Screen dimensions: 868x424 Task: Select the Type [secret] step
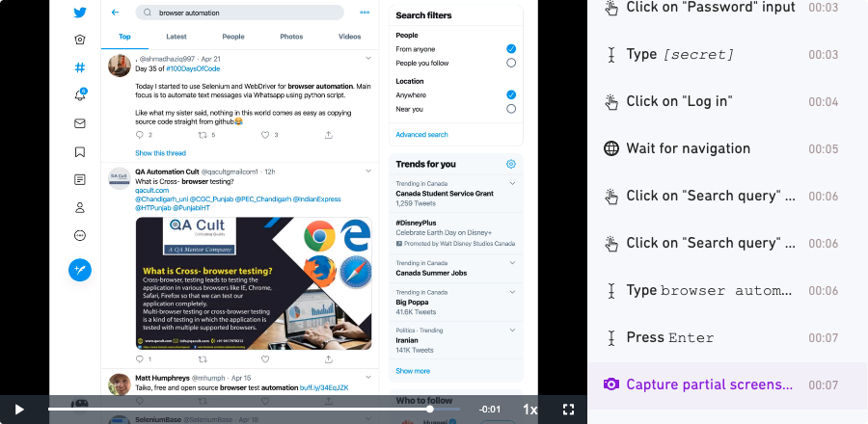727,54
